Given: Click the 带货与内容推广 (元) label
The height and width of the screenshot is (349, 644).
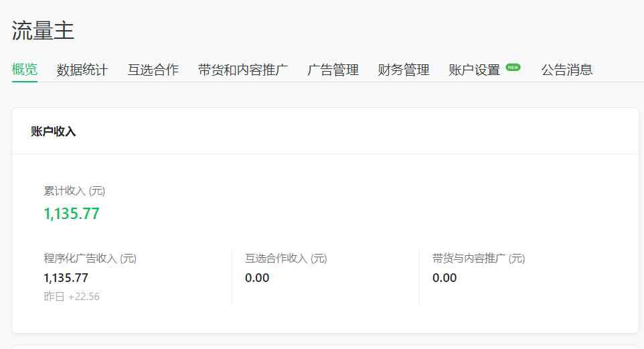Looking at the screenshot, I should (479, 259).
